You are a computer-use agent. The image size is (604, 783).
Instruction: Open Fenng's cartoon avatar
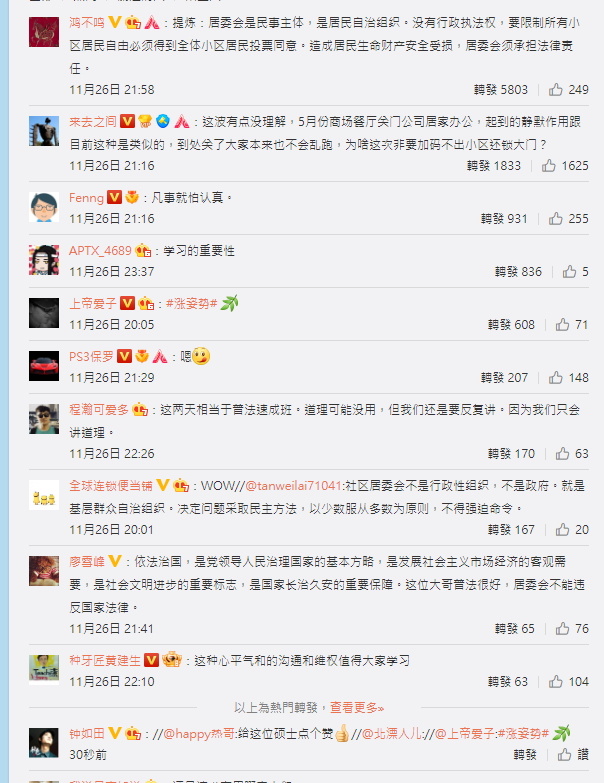coord(44,207)
